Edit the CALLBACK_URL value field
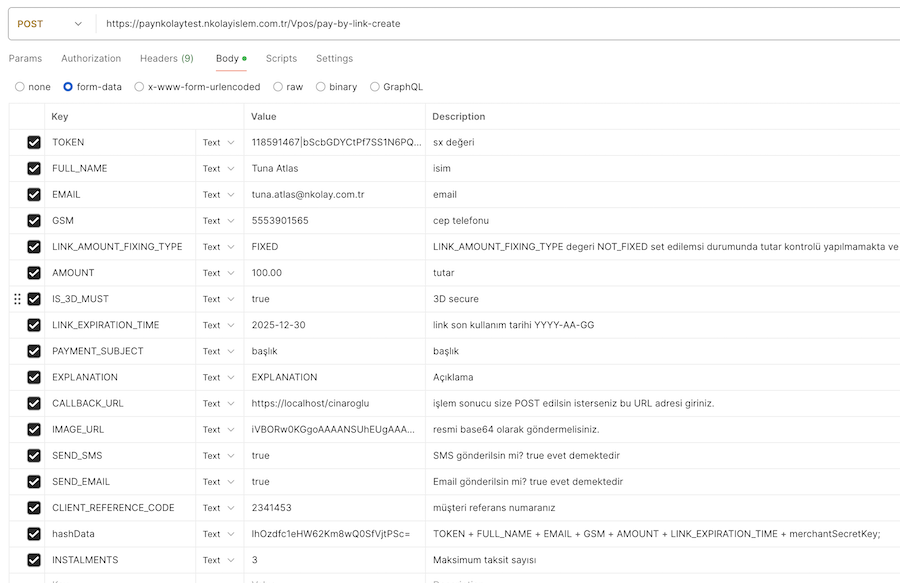Image resolution: width=900 pixels, height=583 pixels. [335, 403]
